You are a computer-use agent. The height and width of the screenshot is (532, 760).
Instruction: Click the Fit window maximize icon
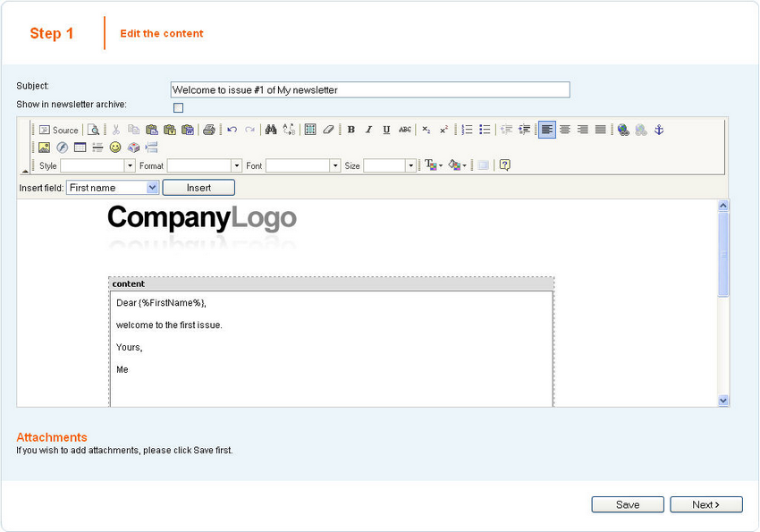[x=483, y=165]
